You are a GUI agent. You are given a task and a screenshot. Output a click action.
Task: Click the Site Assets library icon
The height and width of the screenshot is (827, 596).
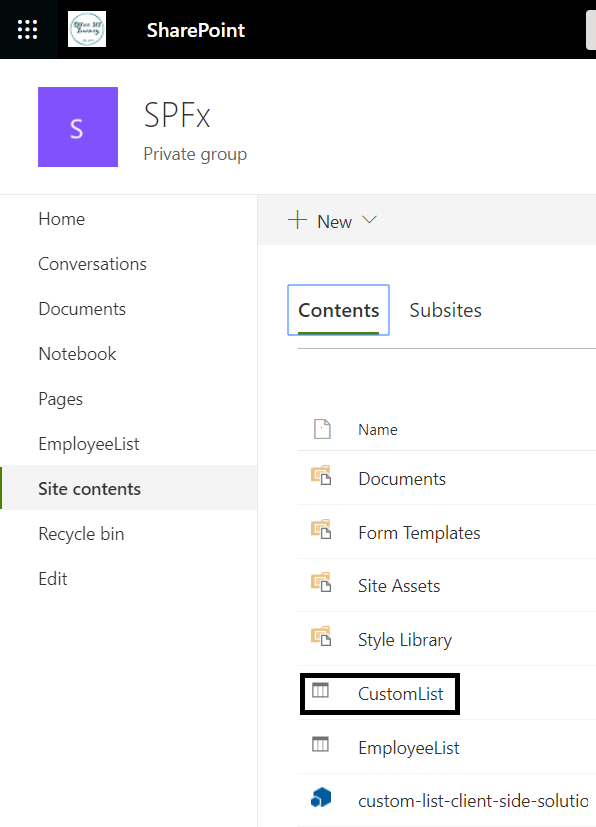click(x=321, y=582)
